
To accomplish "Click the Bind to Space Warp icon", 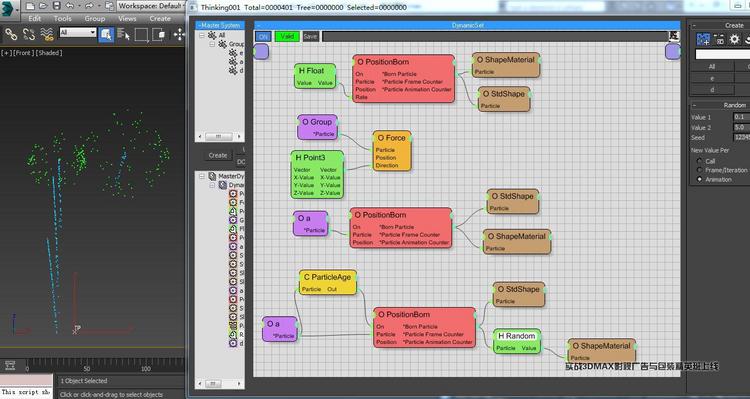I will point(47,34).
